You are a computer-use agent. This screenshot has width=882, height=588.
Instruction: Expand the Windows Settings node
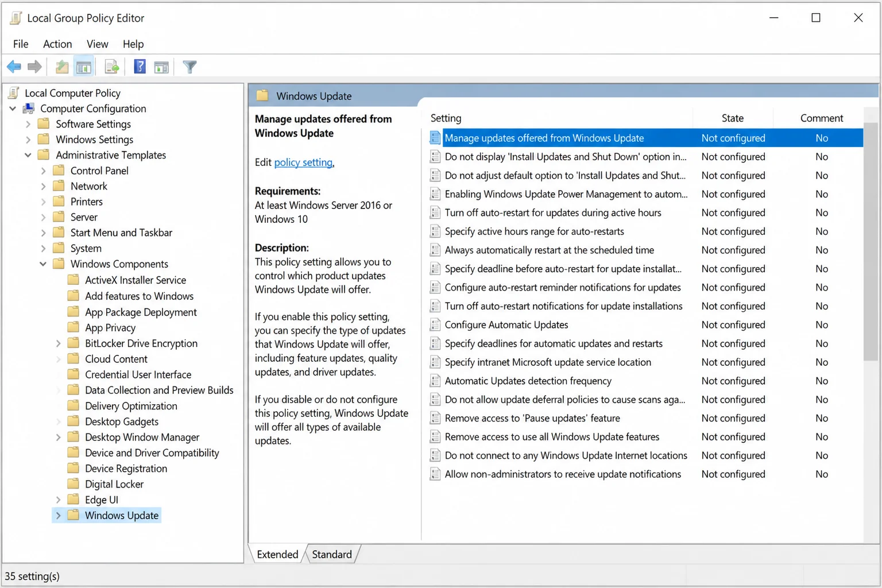(28, 139)
